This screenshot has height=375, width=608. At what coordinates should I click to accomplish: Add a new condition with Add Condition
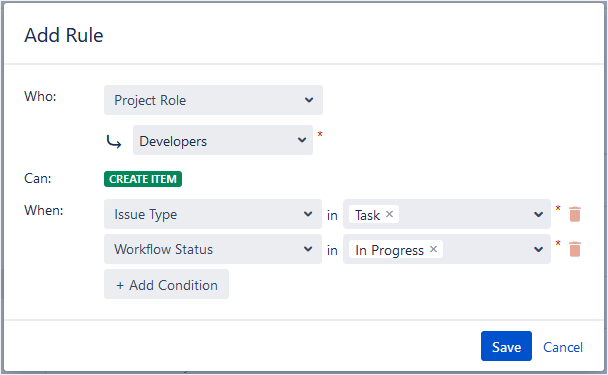pos(166,284)
